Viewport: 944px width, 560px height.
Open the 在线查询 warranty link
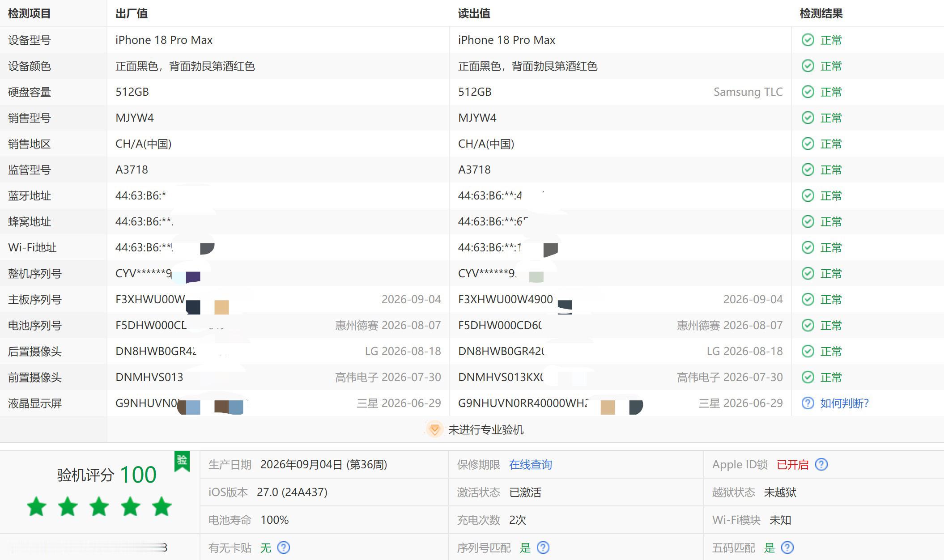pos(530,465)
